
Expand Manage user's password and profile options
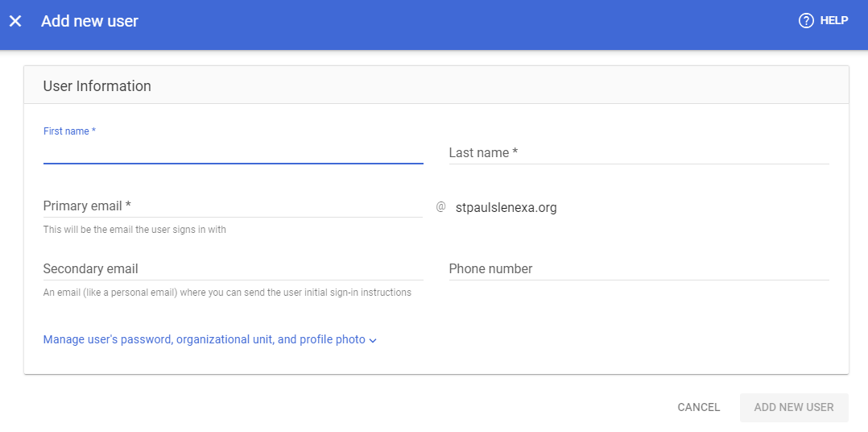coord(204,340)
